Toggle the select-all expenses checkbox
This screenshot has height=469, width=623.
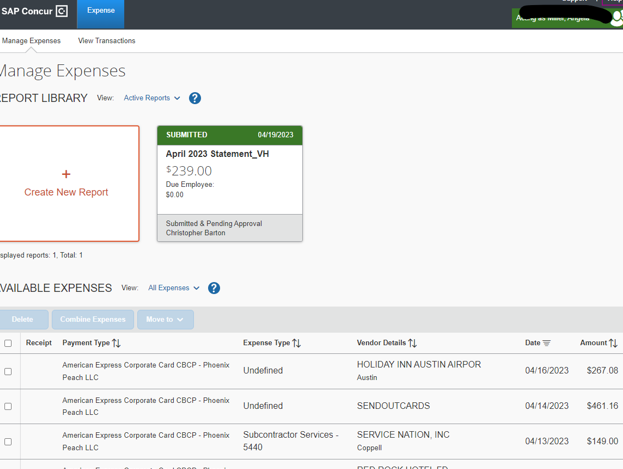pos(8,343)
